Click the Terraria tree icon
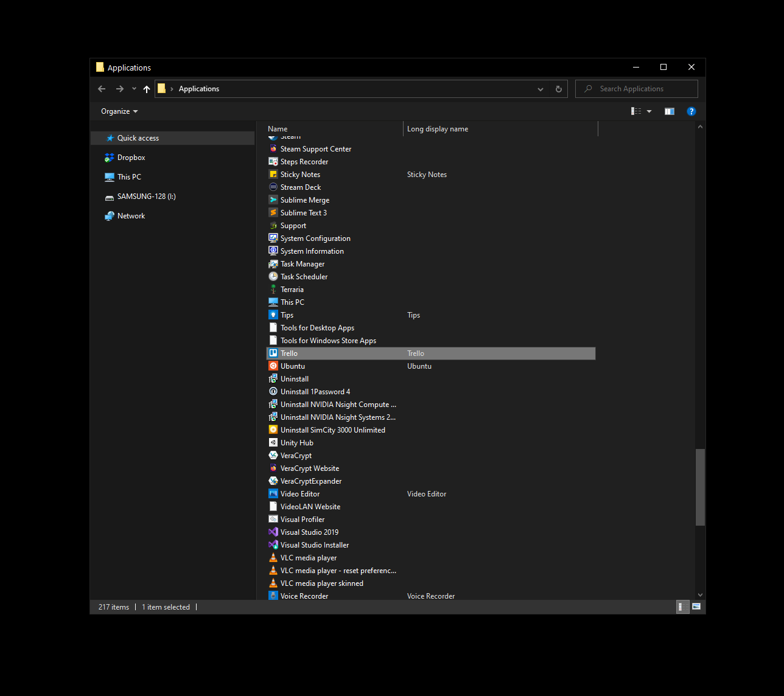This screenshot has width=784, height=696. pos(273,290)
